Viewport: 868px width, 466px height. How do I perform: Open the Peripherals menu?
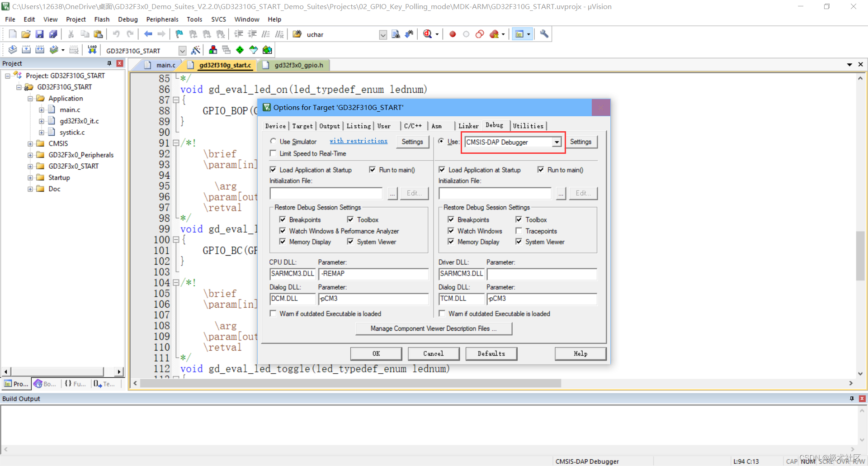[162, 19]
